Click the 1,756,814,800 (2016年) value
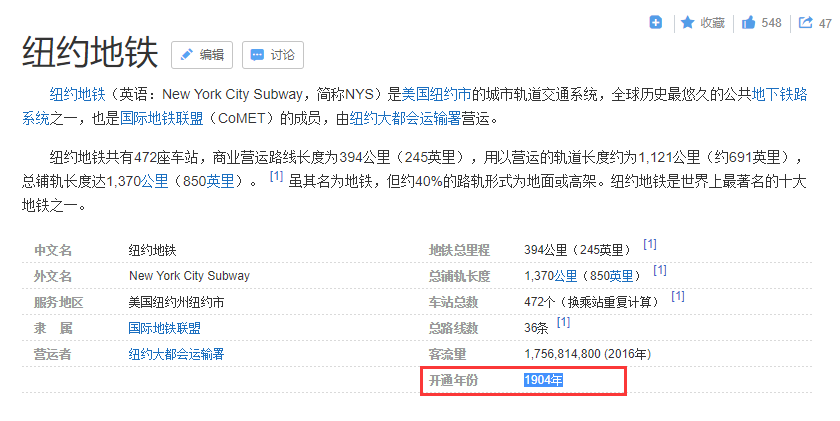The image size is (840, 421). click(x=588, y=354)
